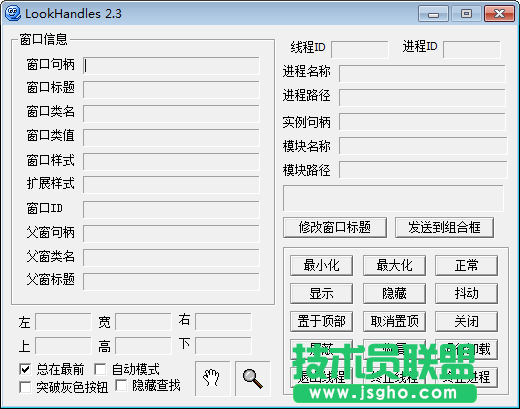Enable the 突破灰色按钮 checkbox
The height and width of the screenshot is (409, 520).
(25, 387)
